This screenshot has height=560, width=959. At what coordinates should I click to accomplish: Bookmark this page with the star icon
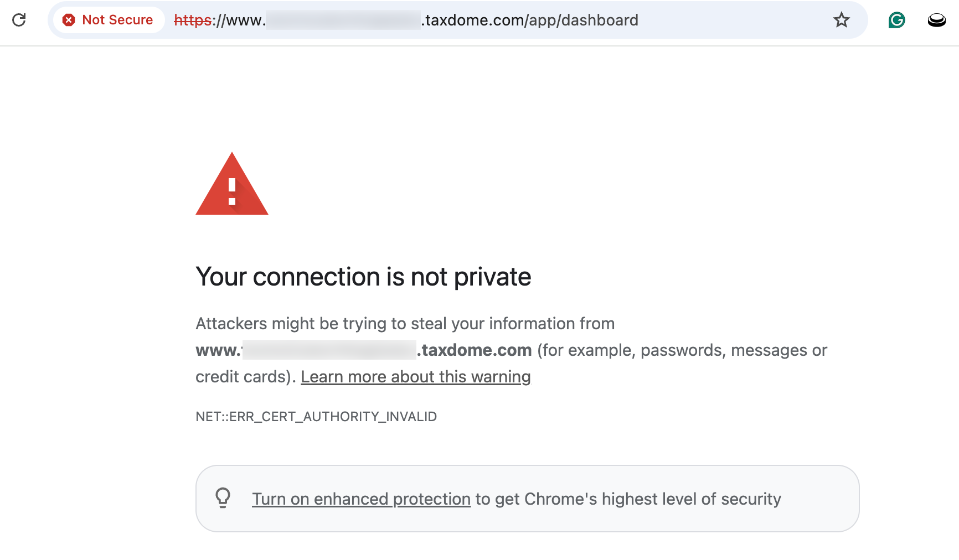(841, 20)
